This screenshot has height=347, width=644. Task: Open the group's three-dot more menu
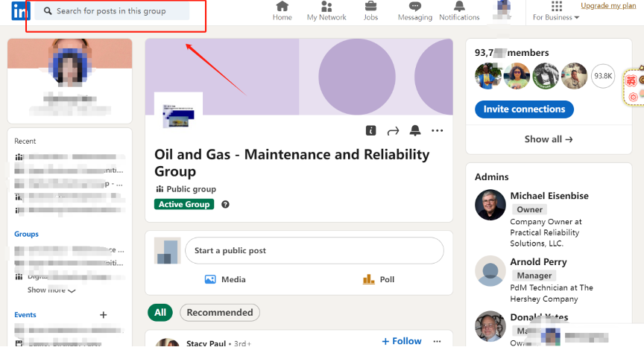pos(437,130)
